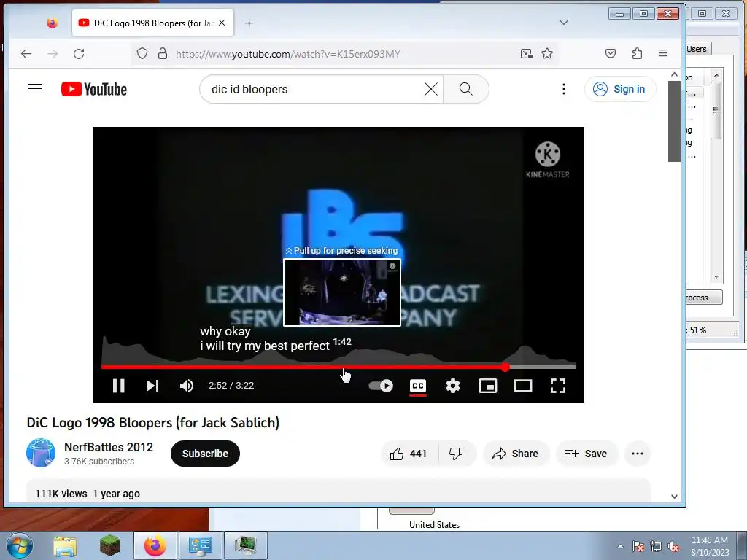Go to YouTube home via logo
The height and width of the screenshot is (560, 747).
coord(94,89)
